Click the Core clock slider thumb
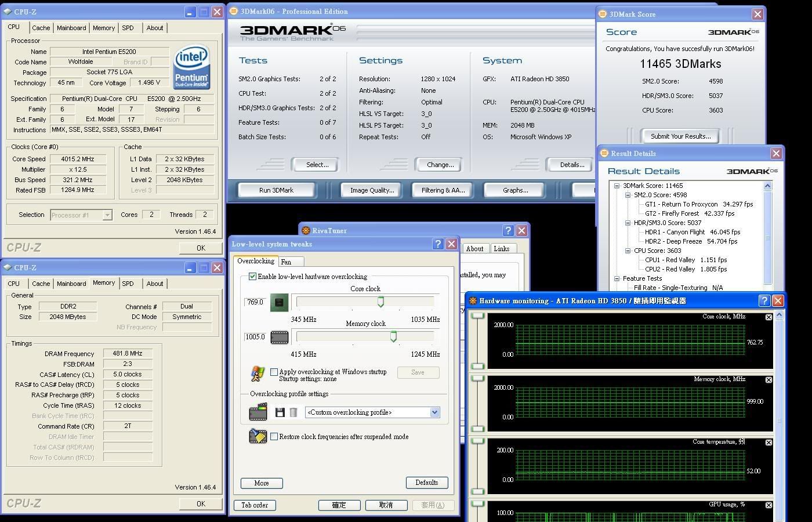 pos(381,302)
